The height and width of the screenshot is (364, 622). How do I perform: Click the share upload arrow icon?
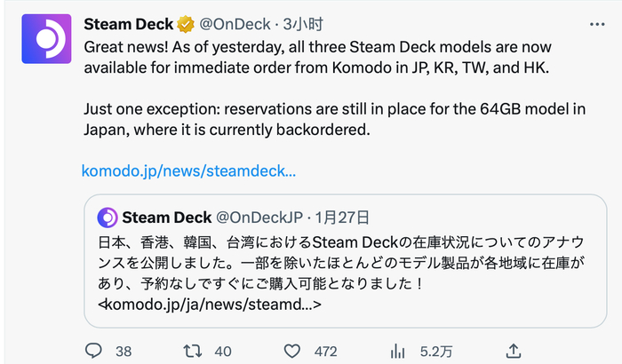click(513, 351)
